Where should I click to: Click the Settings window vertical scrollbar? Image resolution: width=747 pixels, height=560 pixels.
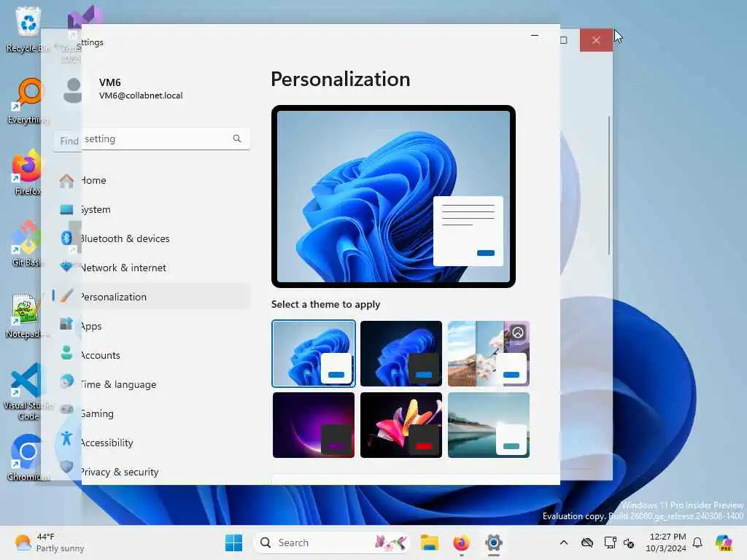coord(609,186)
